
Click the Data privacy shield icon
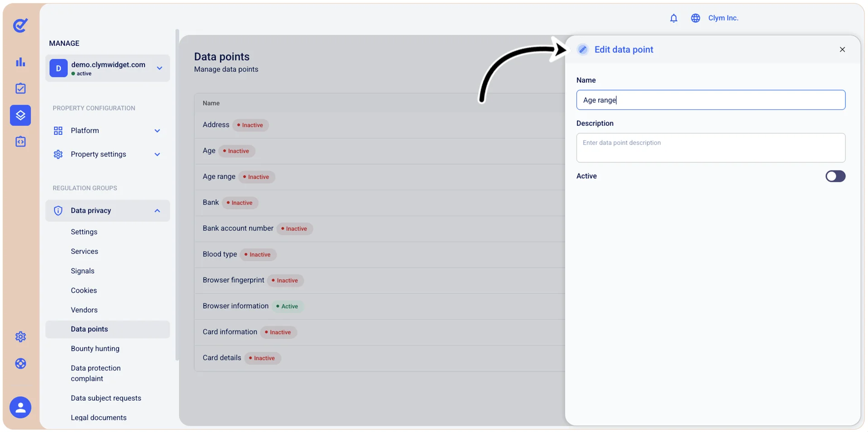pos(58,210)
